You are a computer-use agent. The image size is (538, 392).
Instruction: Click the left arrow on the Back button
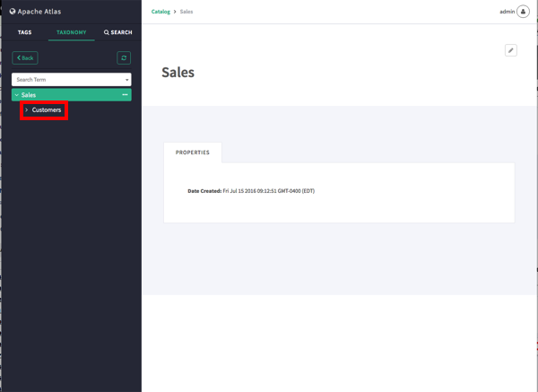[x=18, y=57]
